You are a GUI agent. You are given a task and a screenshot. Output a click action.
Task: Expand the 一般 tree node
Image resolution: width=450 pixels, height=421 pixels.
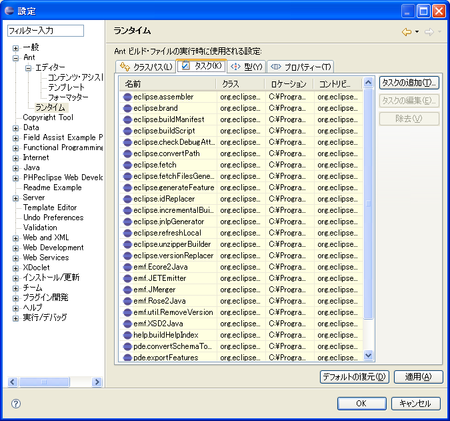[x=16, y=48]
